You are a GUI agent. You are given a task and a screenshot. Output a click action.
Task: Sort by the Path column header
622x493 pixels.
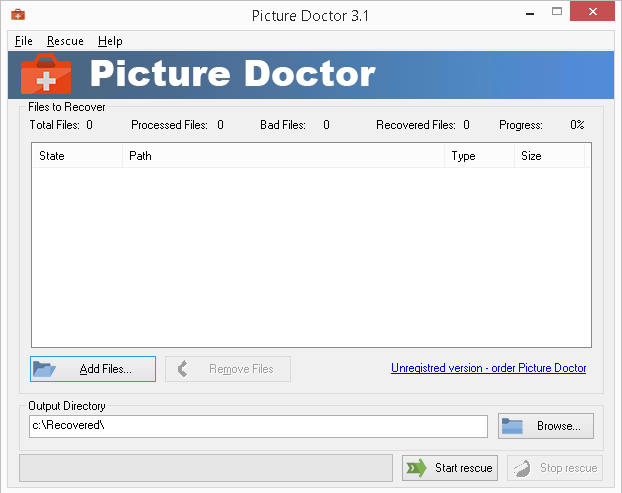(283, 156)
